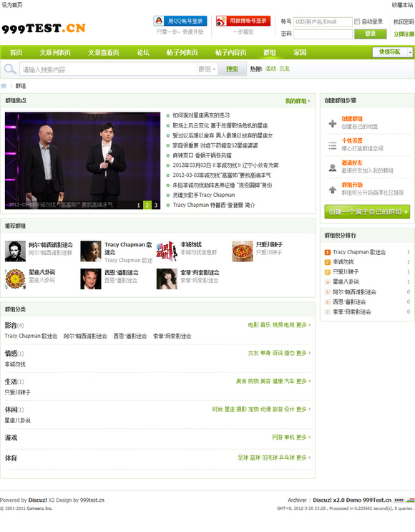Open the Tracy Chapman 歌迷会 avatar
415x532 pixels.
[91, 251]
